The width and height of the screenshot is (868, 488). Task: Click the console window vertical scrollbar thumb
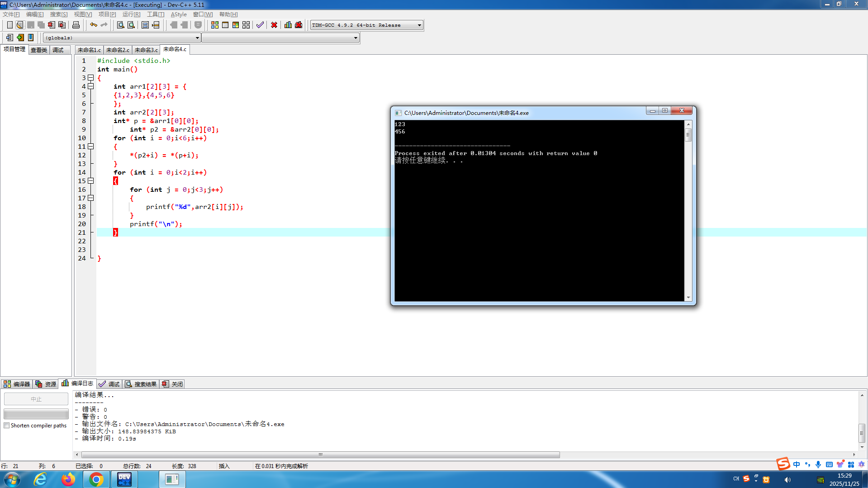688,135
